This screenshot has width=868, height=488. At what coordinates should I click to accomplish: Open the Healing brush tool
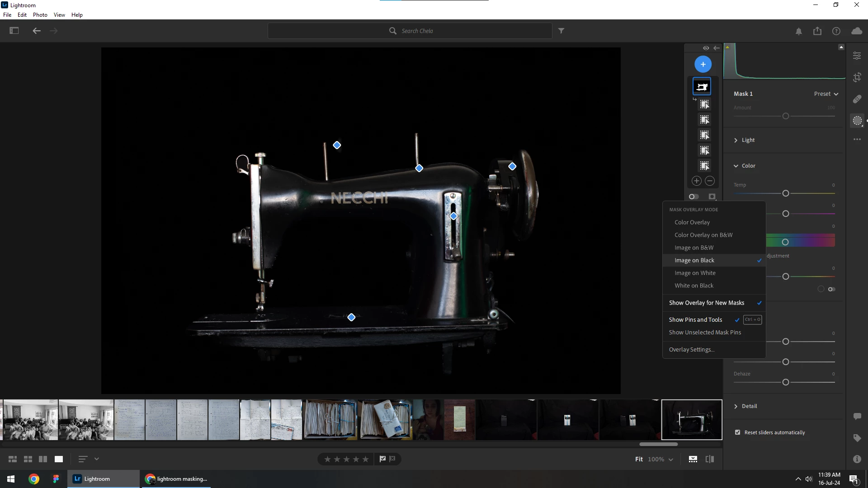point(857,99)
